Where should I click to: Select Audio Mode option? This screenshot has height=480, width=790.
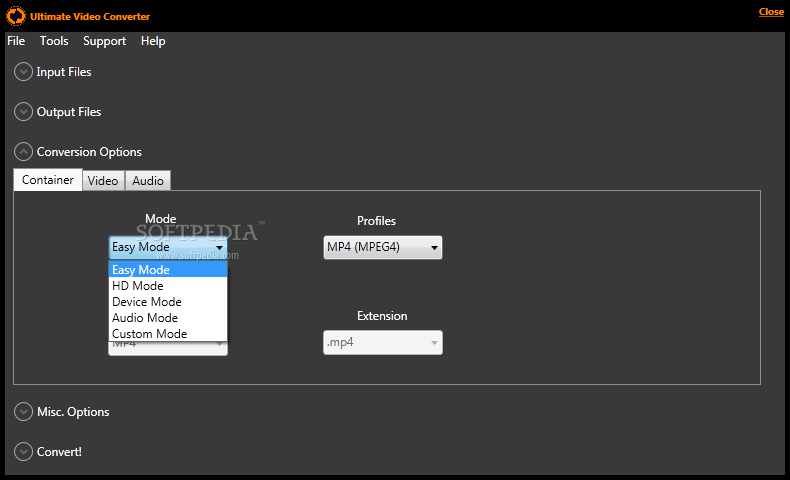tap(168, 318)
